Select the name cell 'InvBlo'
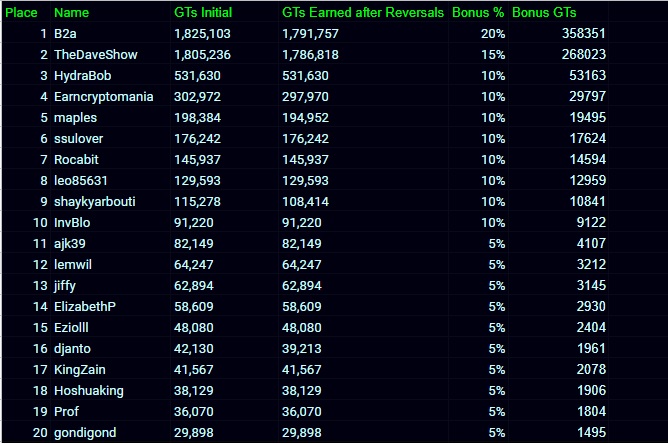This screenshot has height=444, width=668. [x=72, y=222]
